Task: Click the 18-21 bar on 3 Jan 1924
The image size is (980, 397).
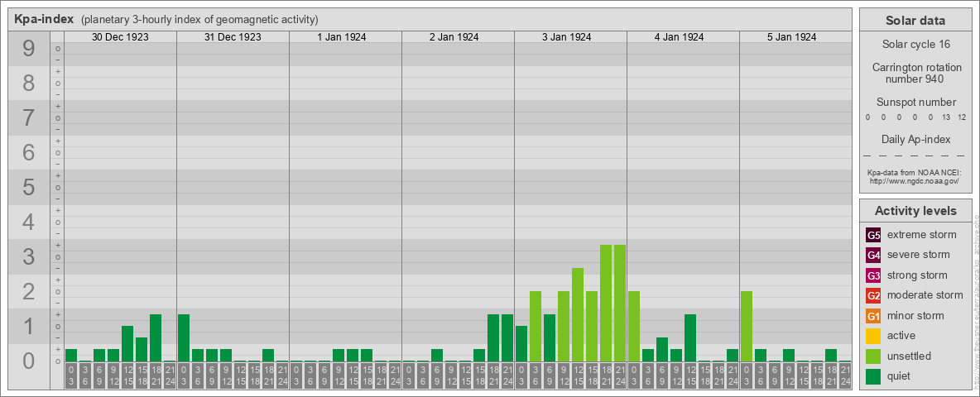Action: (606, 304)
